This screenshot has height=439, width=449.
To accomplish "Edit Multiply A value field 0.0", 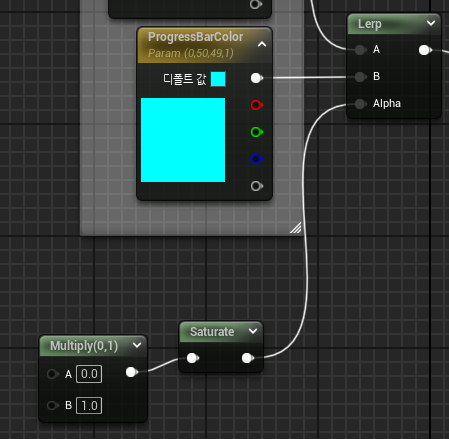I will [89, 374].
